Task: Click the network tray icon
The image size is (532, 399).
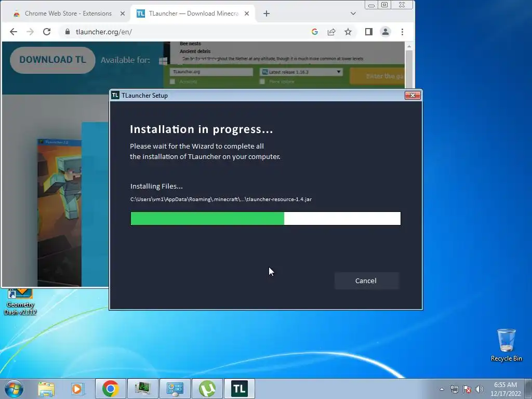Action: coord(454,389)
